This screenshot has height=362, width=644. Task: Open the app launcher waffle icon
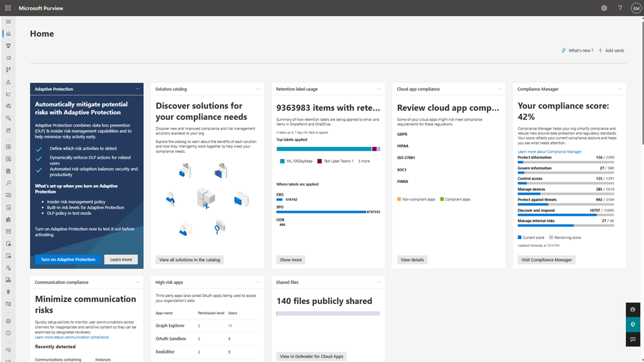point(8,8)
